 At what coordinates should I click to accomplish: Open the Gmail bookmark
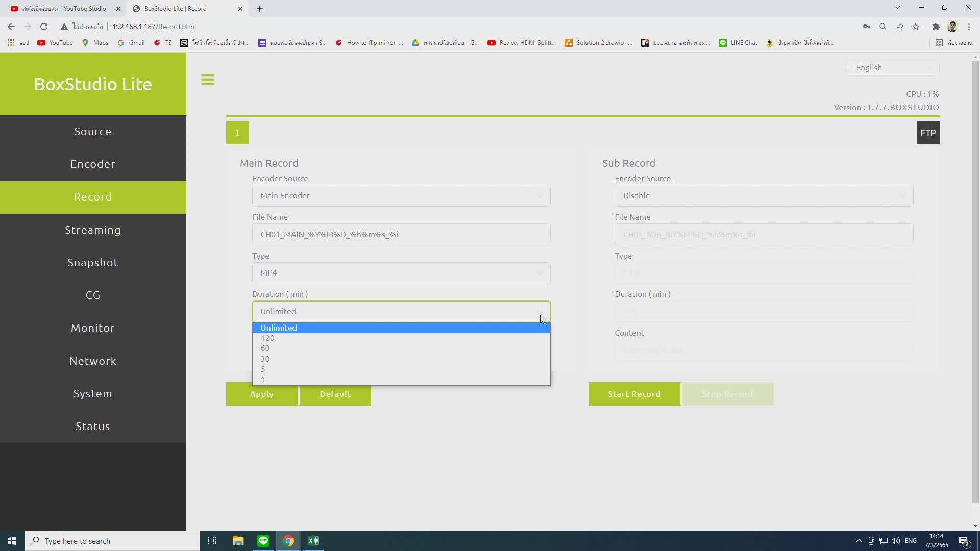132,43
